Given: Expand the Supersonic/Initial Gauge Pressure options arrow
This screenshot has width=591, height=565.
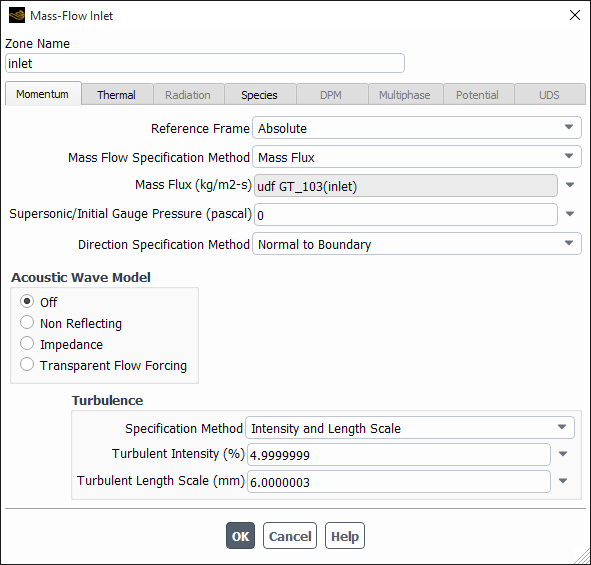Looking at the screenshot, I should 570,214.
